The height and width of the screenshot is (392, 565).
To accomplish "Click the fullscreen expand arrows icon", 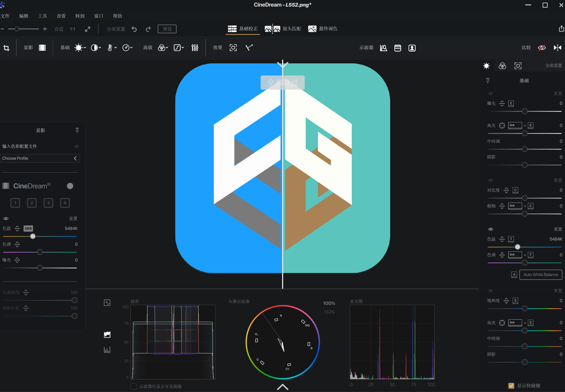I will (88, 29).
